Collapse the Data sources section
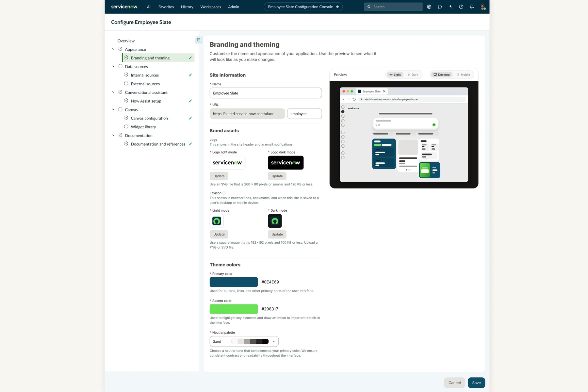The image size is (588, 392). point(113,66)
